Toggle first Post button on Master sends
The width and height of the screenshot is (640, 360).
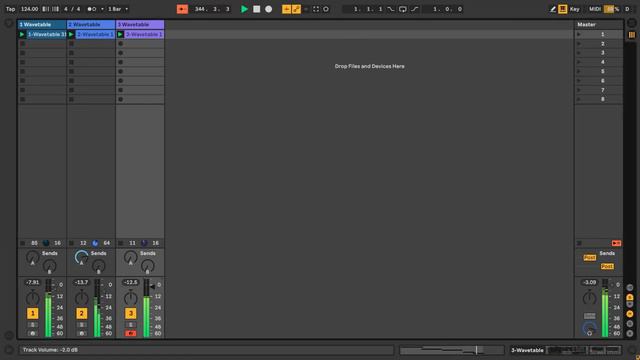[589, 258]
